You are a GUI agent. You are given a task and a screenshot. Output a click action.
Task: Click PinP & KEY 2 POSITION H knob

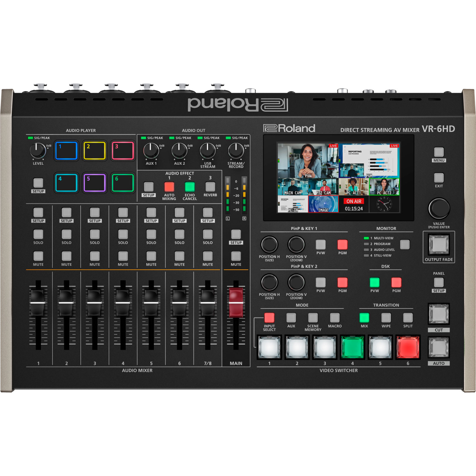tap(269, 282)
